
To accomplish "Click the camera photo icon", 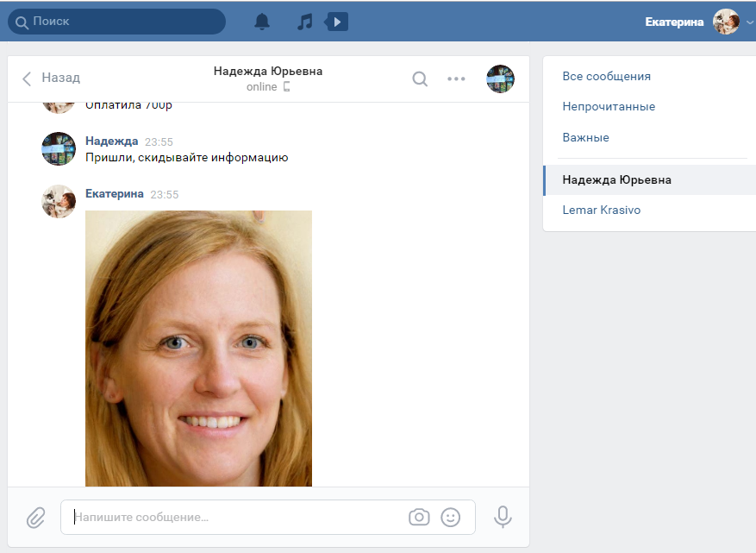I will coord(419,517).
